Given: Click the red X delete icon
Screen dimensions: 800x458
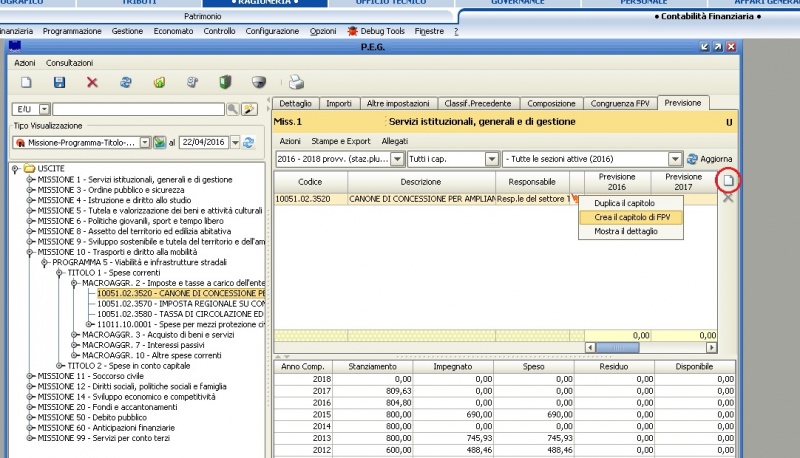Looking at the screenshot, I should [92, 82].
